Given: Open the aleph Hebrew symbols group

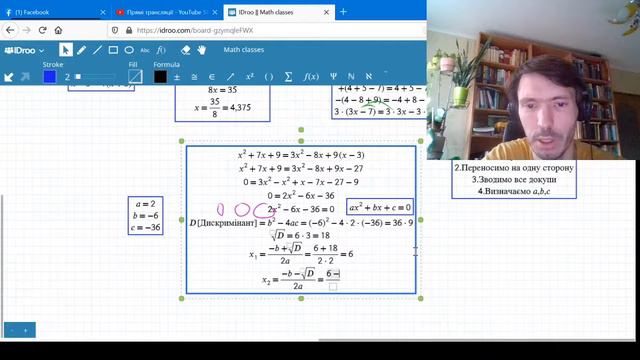Looking at the screenshot, I should click(369, 76).
